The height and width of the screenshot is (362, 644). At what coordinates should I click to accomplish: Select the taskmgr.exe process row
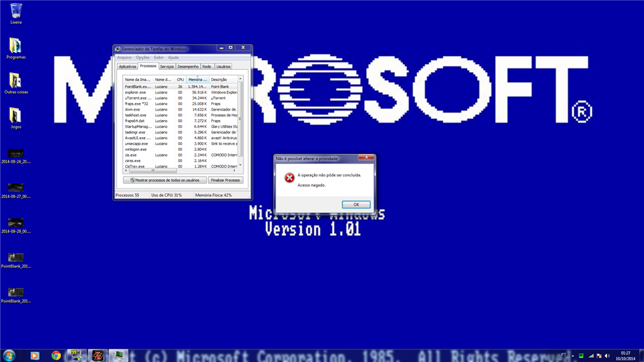180,133
